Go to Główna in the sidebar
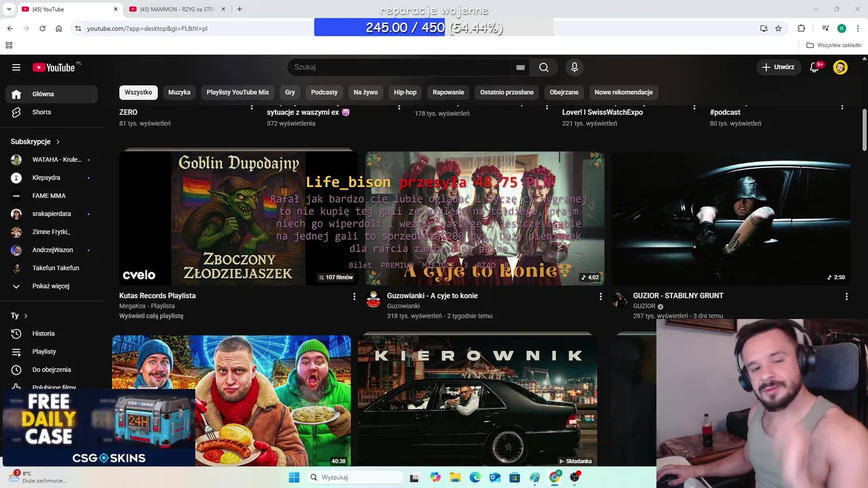The height and width of the screenshot is (488, 868). coord(51,94)
